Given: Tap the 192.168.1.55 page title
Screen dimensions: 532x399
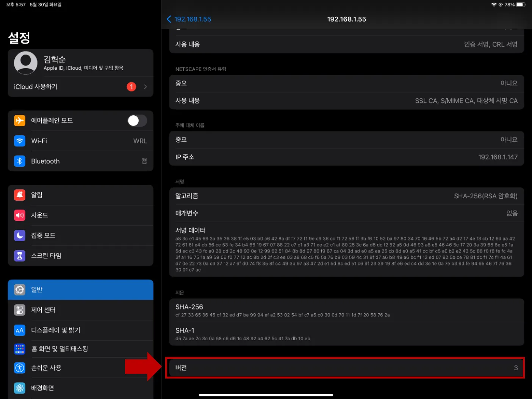Looking at the screenshot, I should (347, 19).
